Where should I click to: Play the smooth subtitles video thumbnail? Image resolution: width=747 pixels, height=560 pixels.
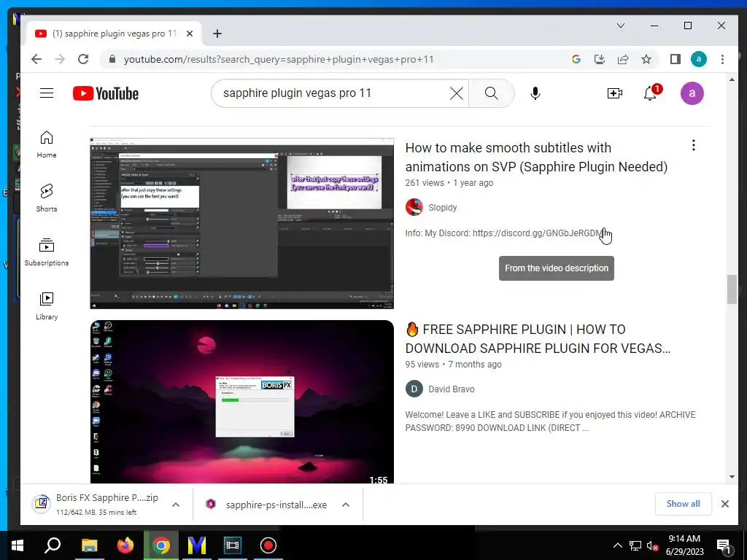point(242,223)
